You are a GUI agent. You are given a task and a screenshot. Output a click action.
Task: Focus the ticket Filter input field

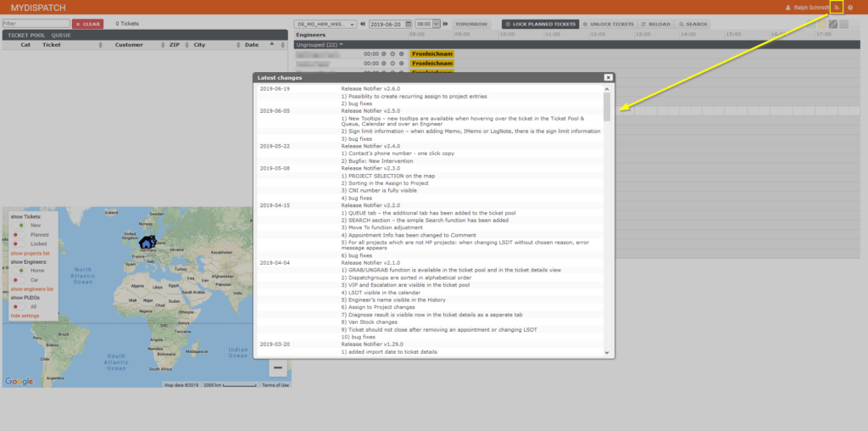point(36,24)
